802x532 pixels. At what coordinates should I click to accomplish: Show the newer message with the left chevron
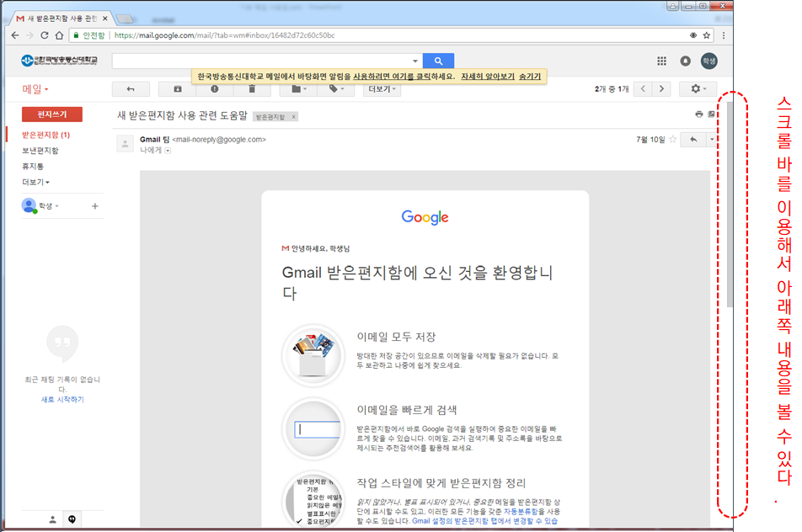643,89
